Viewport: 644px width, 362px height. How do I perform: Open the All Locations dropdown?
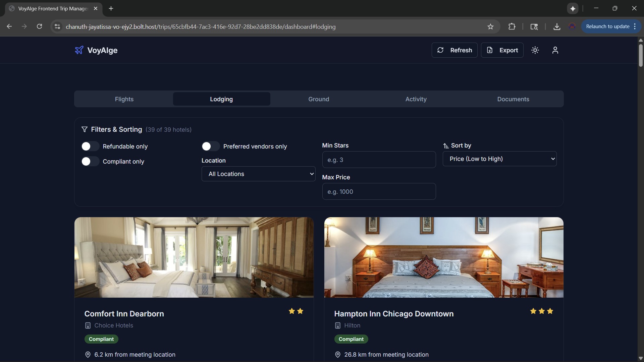coord(258,174)
